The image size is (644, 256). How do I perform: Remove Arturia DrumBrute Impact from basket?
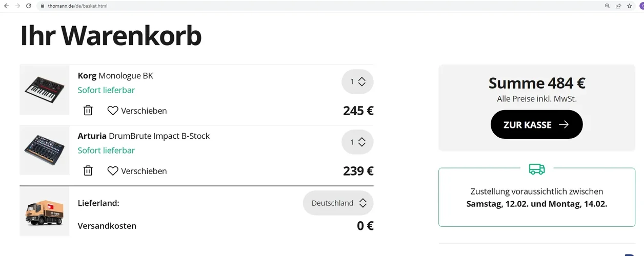pyautogui.click(x=88, y=171)
